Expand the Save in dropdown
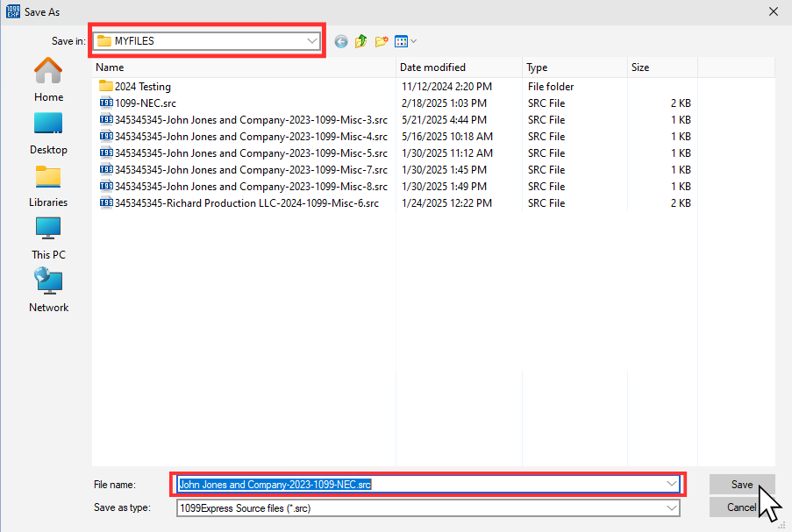The image size is (792, 532). click(312, 40)
